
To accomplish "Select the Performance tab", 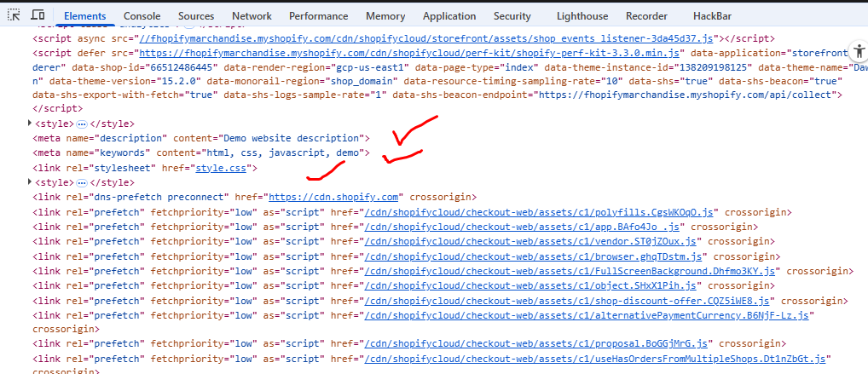I will point(318,16).
